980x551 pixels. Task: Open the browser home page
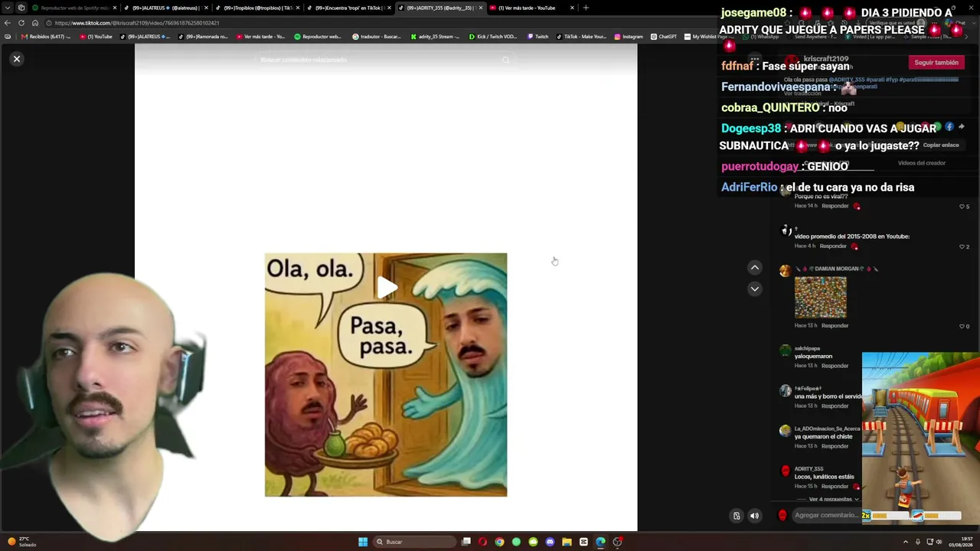click(x=34, y=23)
